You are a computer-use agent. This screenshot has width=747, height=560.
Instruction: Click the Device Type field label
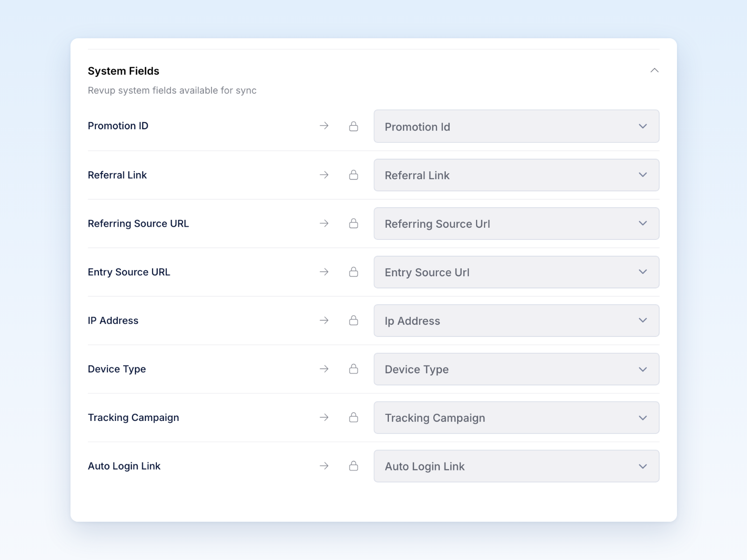click(117, 369)
